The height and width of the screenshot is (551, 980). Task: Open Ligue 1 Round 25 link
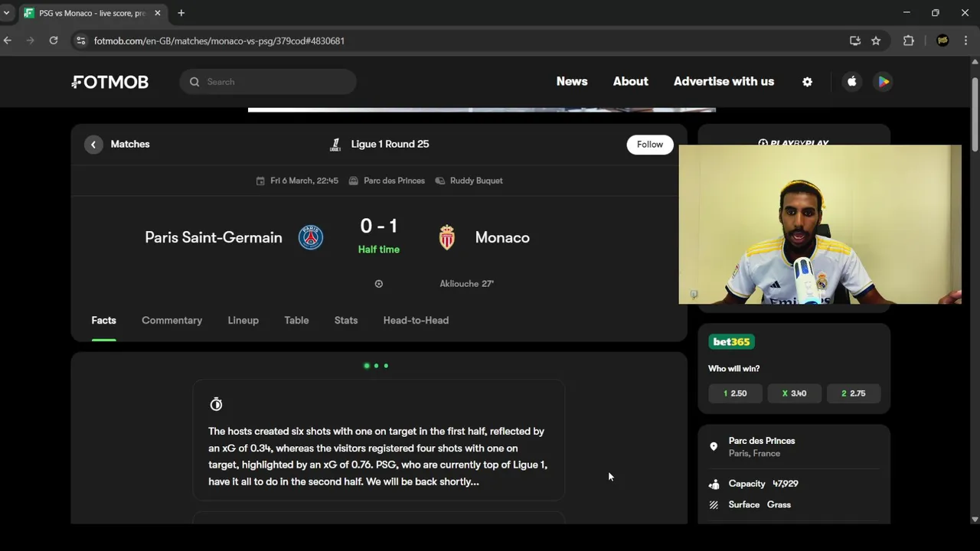click(x=390, y=144)
